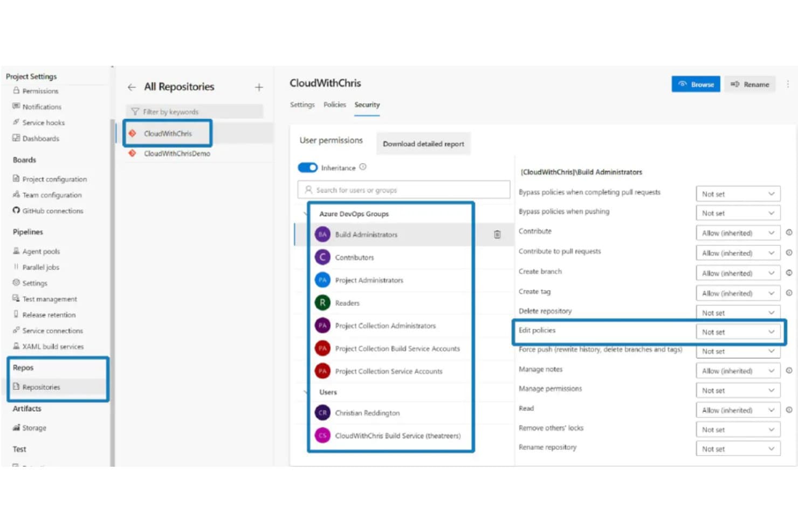Open Agent pools settings
This screenshot has height=532, width=798.
[x=41, y=251]
